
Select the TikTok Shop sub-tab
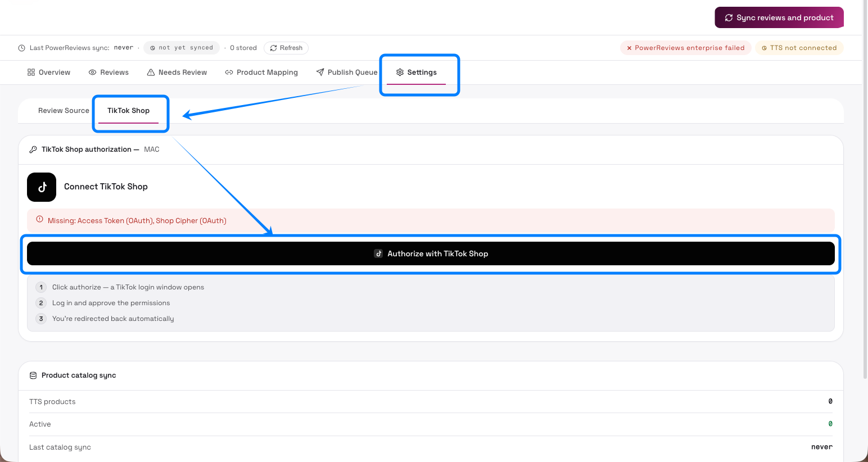pos(129,111)
